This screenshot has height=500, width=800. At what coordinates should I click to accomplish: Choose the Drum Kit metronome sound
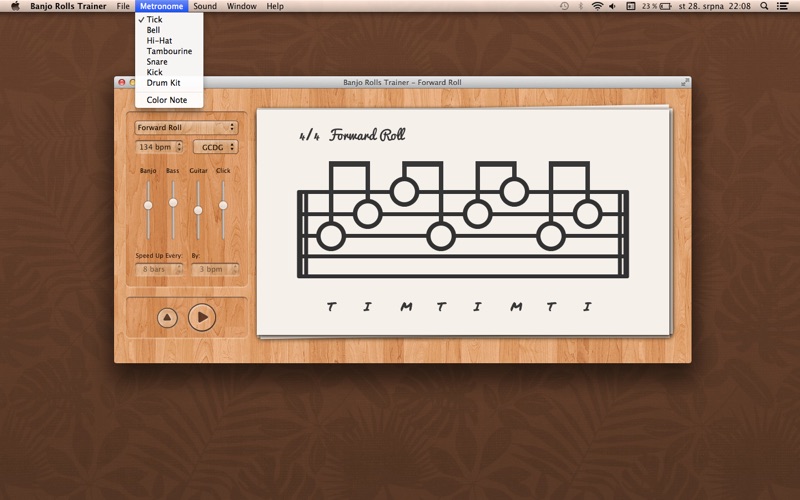tap(163, 83)
